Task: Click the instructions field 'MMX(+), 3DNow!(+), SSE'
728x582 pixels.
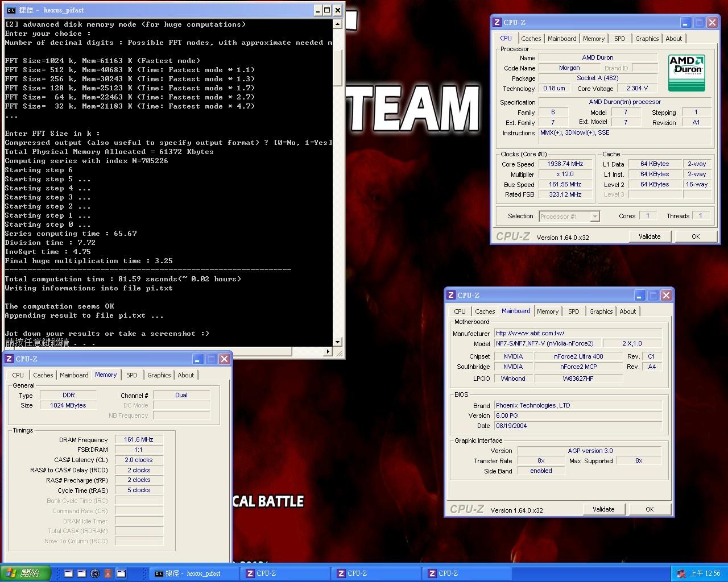Action: [x=625, y=135]
